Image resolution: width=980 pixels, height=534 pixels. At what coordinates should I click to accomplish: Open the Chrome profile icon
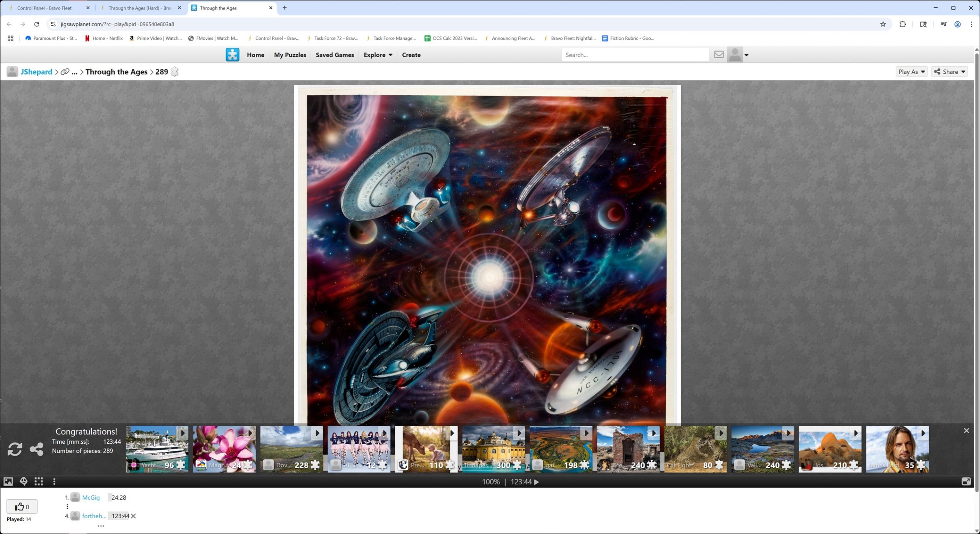click(957, 24)
